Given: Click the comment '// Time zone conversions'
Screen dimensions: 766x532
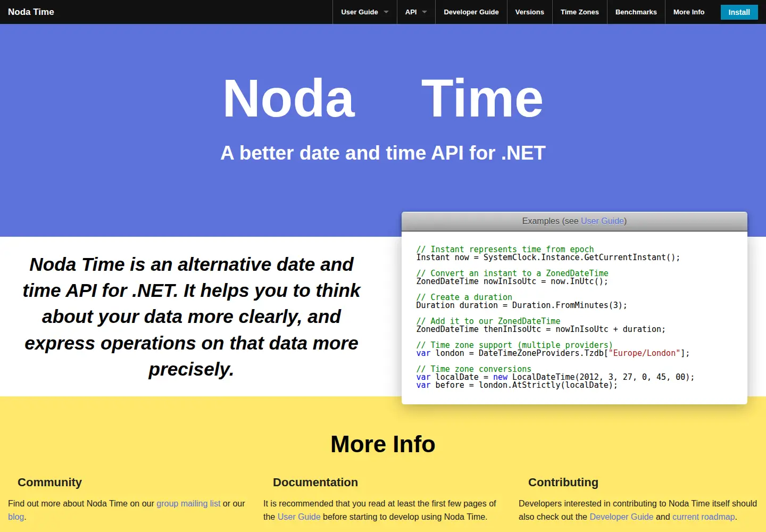Looking at the screenshot, I should coord(473,369).
